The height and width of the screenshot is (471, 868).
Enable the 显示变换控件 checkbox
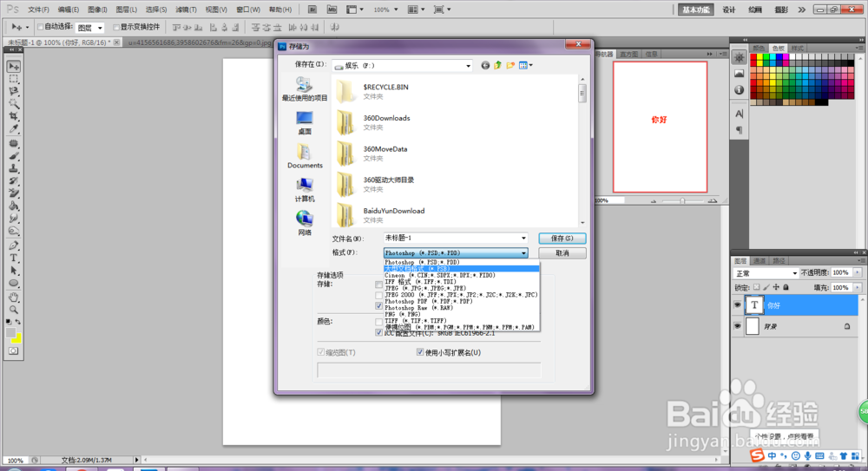tap(116, 27)
